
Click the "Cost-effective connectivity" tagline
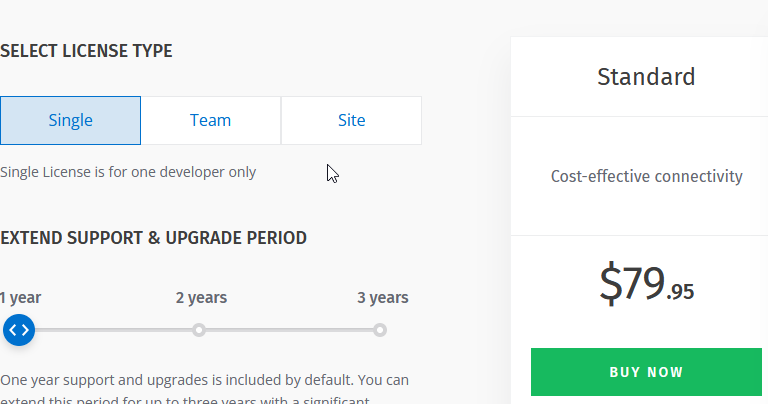[x=646, y=176]
